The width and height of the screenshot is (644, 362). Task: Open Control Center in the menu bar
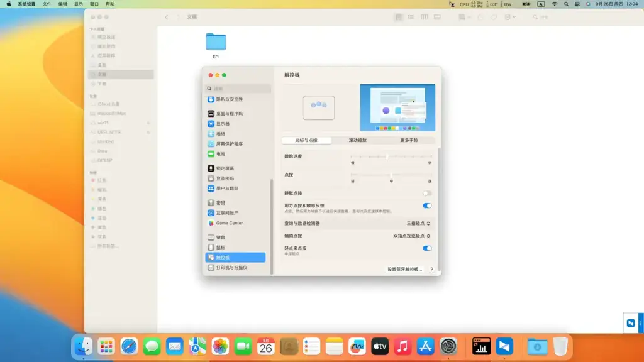coord(577,4)
